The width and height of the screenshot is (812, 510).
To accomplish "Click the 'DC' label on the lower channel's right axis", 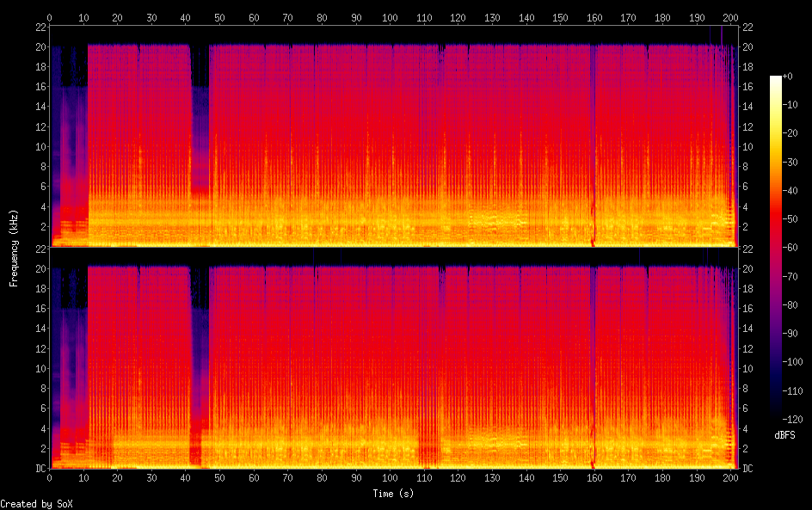I will point(747,469).
